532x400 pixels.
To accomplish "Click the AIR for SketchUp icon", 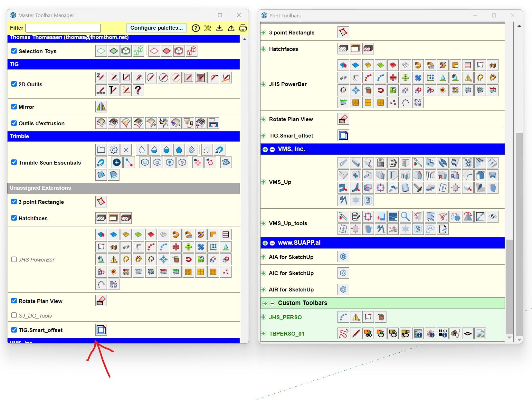I will pos(343,290).
